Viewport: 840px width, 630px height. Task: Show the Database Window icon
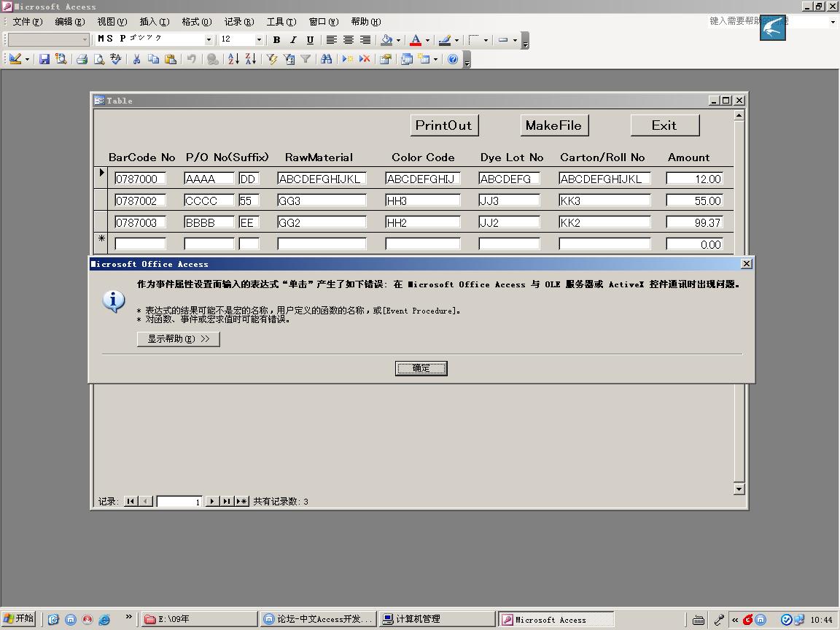[407, 59]
